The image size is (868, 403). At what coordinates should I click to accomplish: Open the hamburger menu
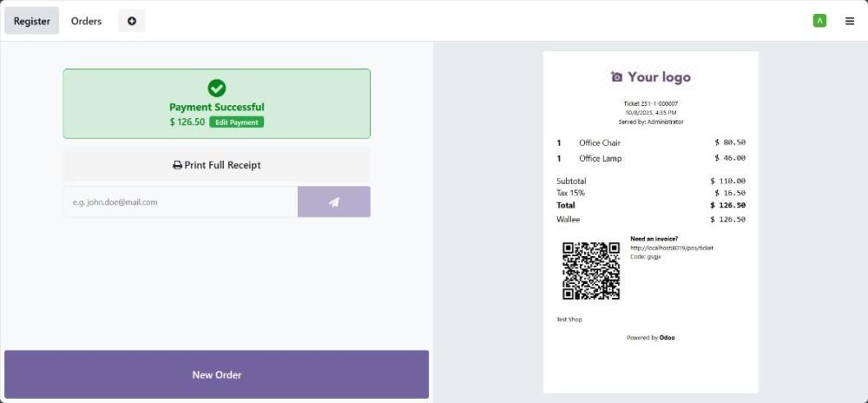(x=849, y=21)
